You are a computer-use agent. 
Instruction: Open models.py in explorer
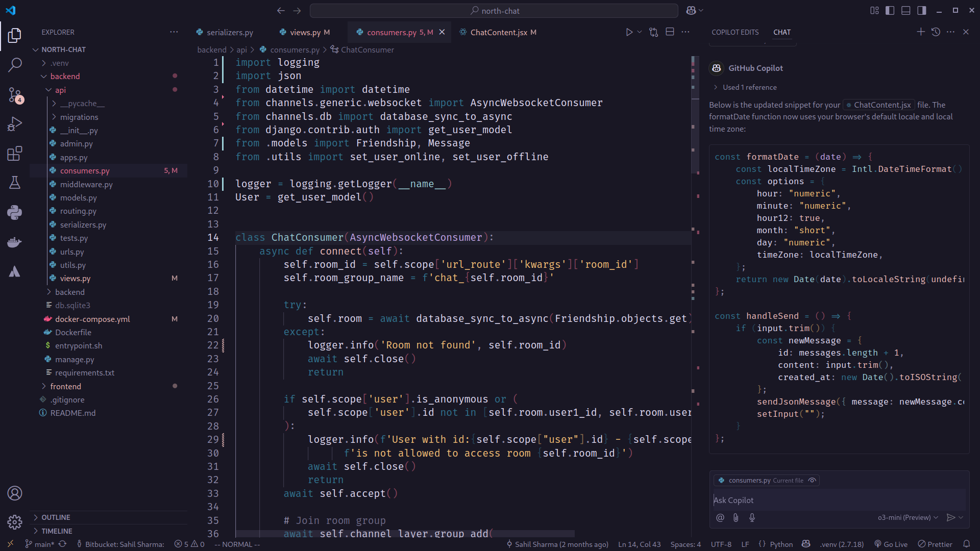coord(78,197)
